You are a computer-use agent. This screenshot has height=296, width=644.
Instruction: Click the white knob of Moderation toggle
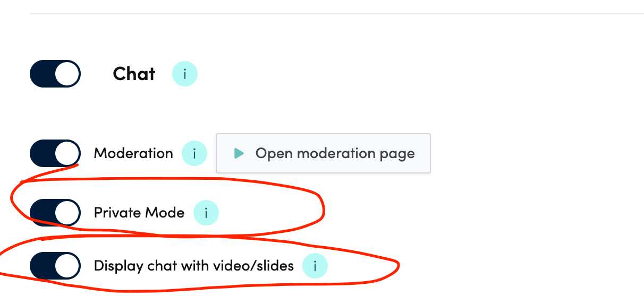point(67,153)
